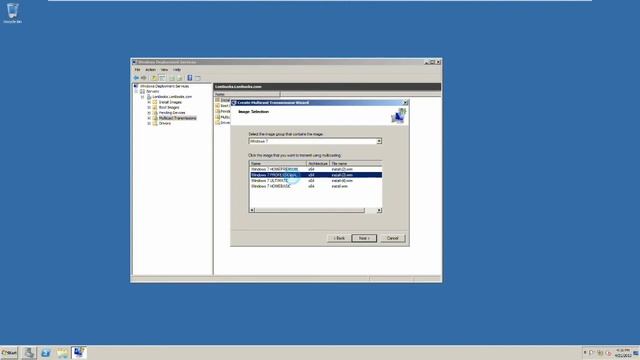Open the File menu
640x360 pixels.
click(138, 70)
